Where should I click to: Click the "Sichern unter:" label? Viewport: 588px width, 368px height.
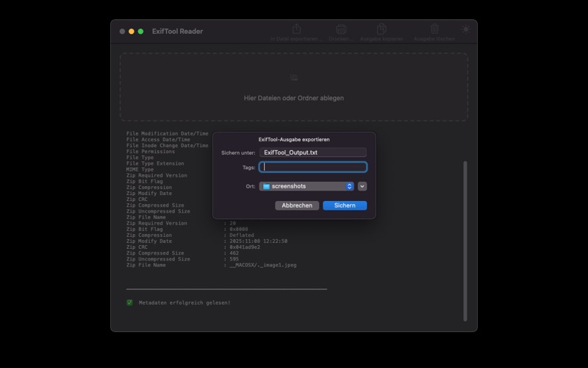tap(238, 153)
